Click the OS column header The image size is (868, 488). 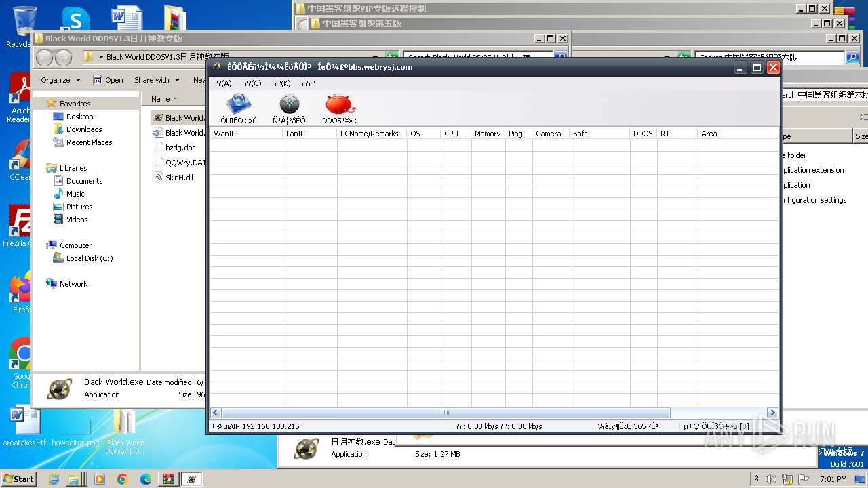coord(424,134)
